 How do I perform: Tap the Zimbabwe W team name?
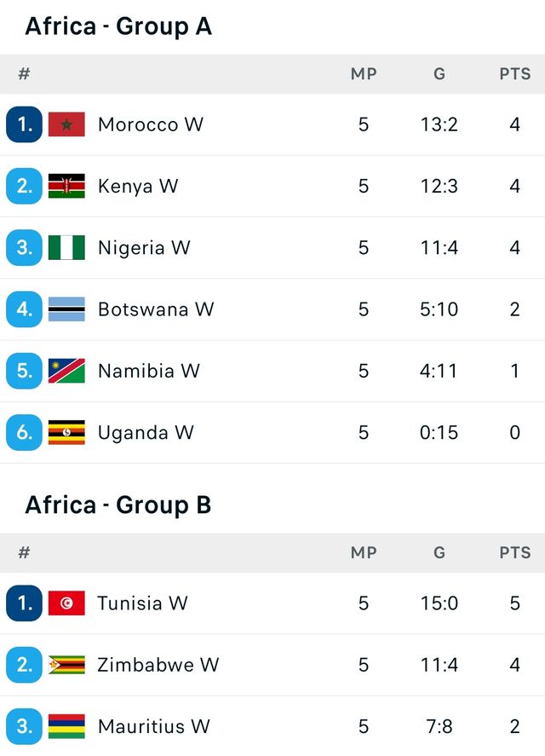coord(158,665)
